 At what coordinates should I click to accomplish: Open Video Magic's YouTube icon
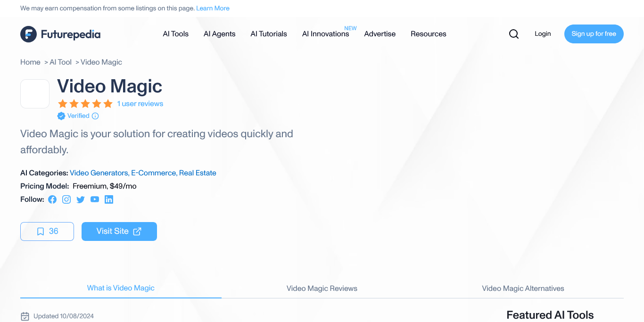(x=95, y=199)
